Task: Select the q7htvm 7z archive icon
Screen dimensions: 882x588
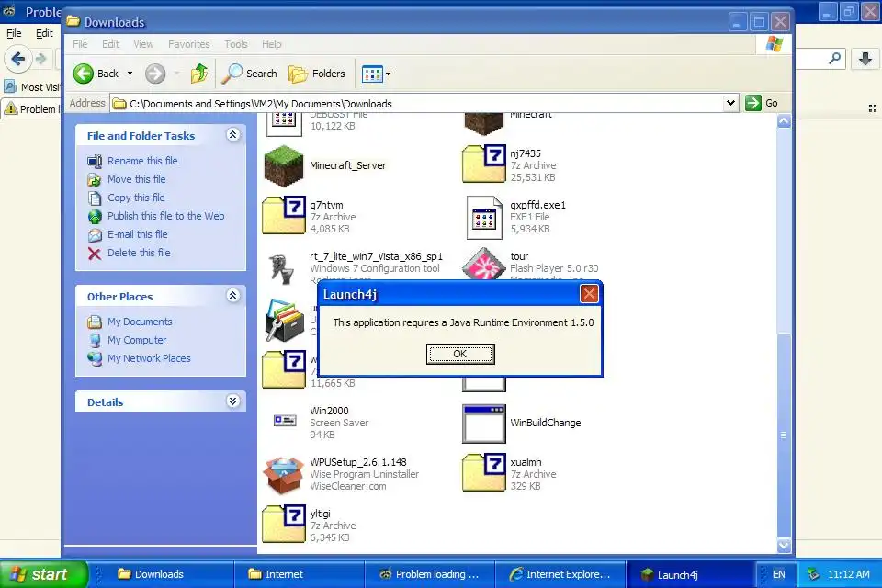Action: click(x=284, y=215)
